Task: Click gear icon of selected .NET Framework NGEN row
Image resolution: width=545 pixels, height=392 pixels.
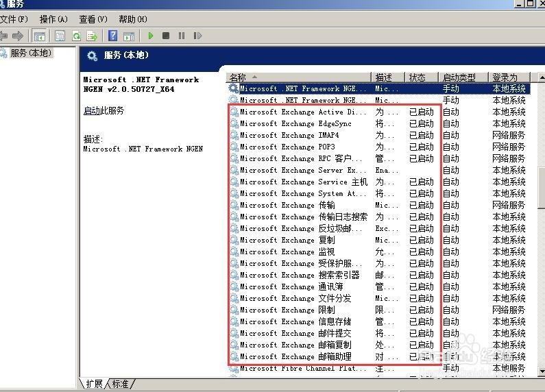Action: pyautogui.click(x=234, y=88)
